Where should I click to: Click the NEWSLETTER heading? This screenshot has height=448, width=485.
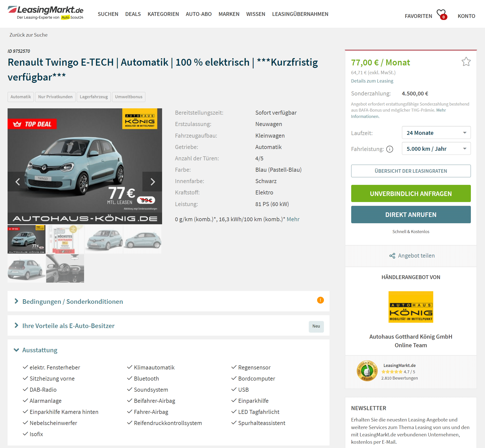(x=369, y=408)
